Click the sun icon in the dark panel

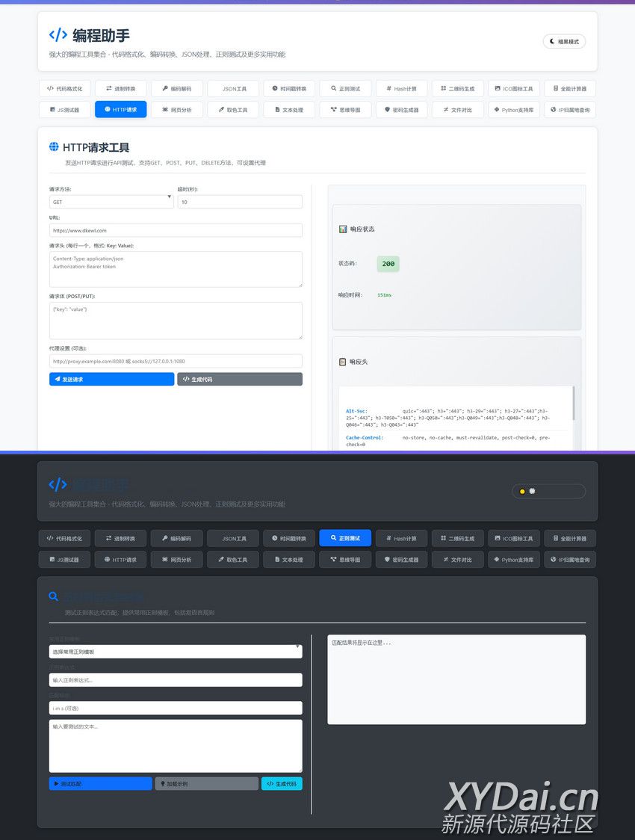click(x=532, y=491)
